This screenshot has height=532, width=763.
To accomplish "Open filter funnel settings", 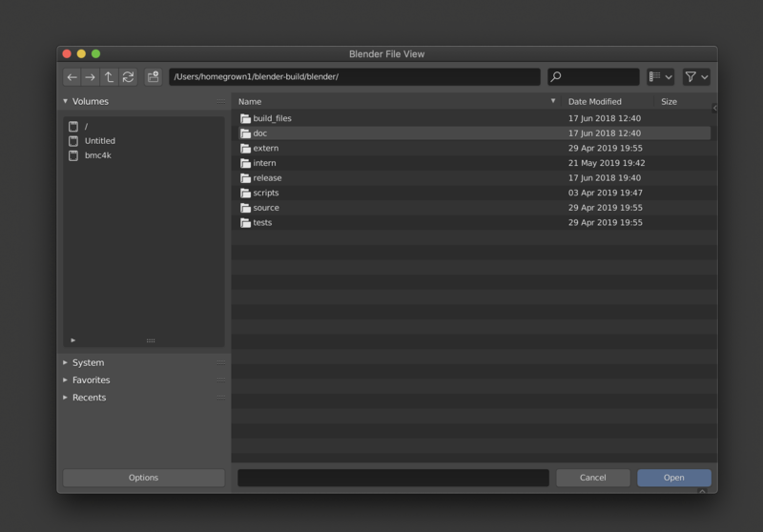I will pos(690,76).
